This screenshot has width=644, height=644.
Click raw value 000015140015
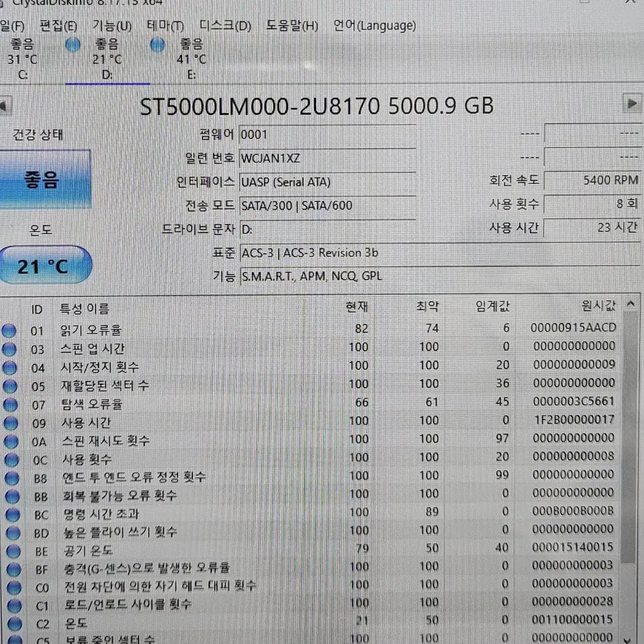point(573,547)
